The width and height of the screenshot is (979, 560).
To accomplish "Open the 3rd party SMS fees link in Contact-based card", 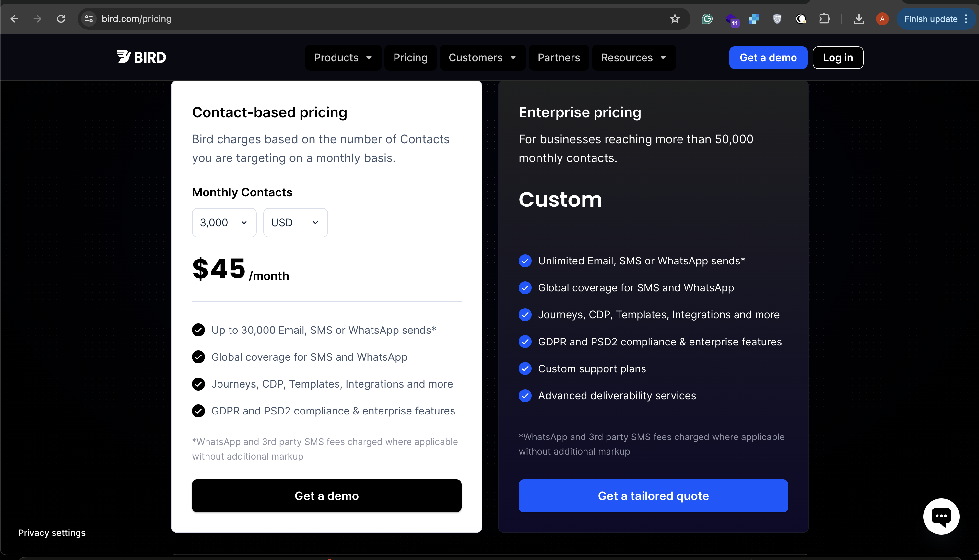I will pyautogui.click(x=303, y=441).
